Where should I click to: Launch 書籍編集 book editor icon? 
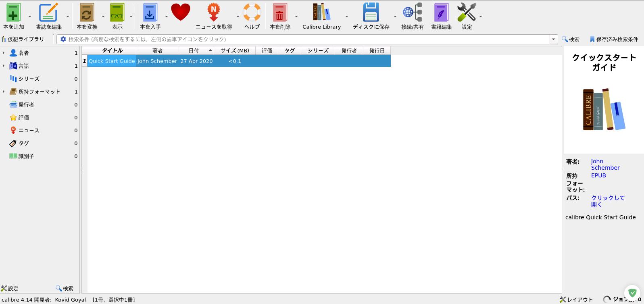[x=441, y=13]
